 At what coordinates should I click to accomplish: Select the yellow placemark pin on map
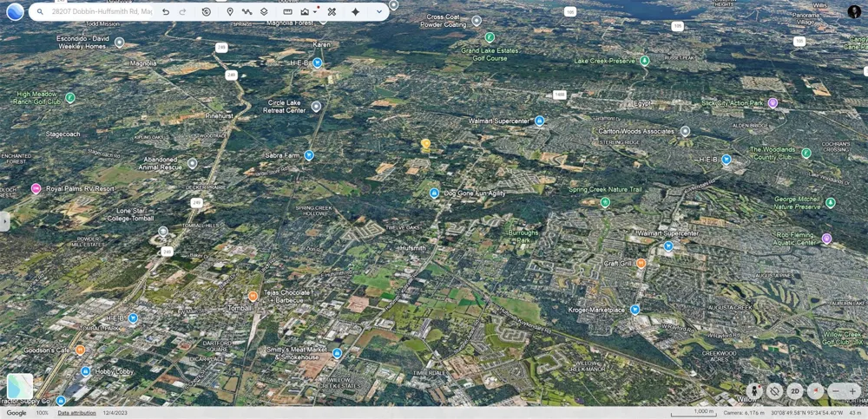click(x=425, y=145)
